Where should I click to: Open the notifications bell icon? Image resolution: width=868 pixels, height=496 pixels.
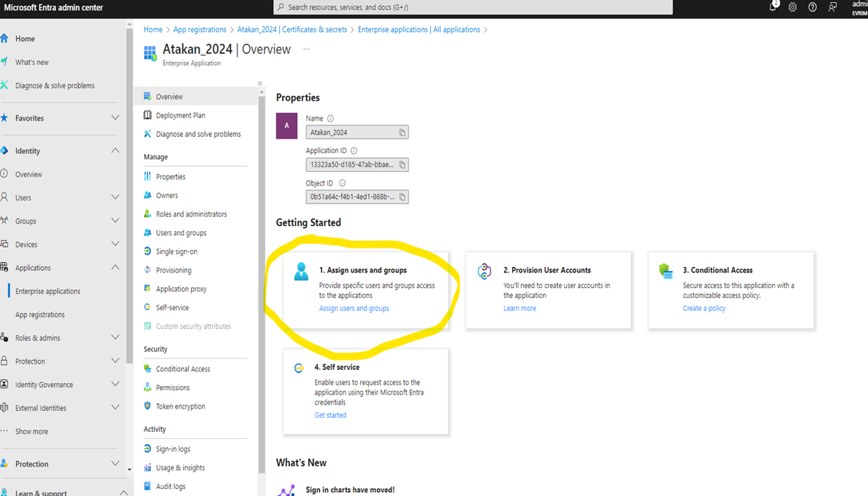(773, 7)
